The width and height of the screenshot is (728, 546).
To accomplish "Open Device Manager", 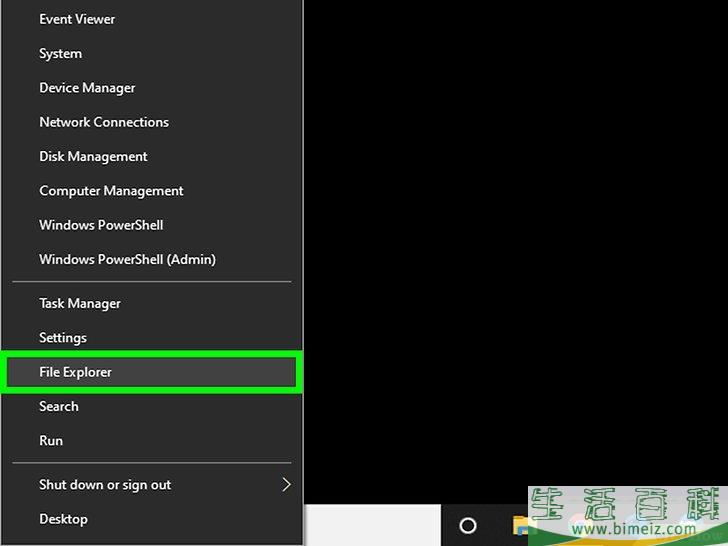I will [87, 88].
